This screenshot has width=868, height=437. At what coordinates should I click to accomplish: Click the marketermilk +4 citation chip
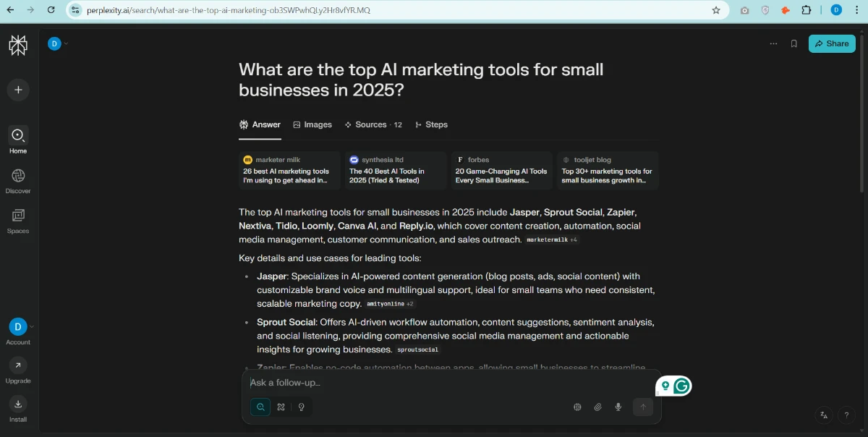coord(552,239)
